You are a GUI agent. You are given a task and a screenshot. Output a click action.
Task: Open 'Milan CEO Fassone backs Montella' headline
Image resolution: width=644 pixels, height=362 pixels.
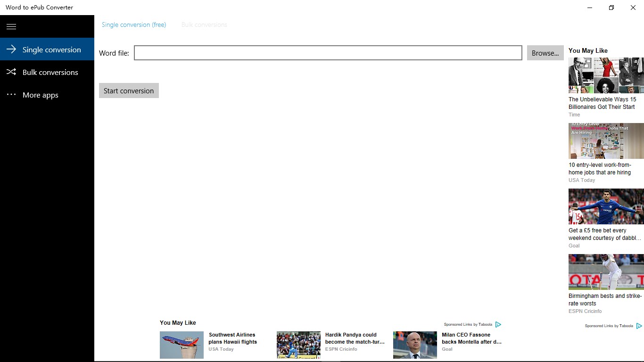(472, 338)
